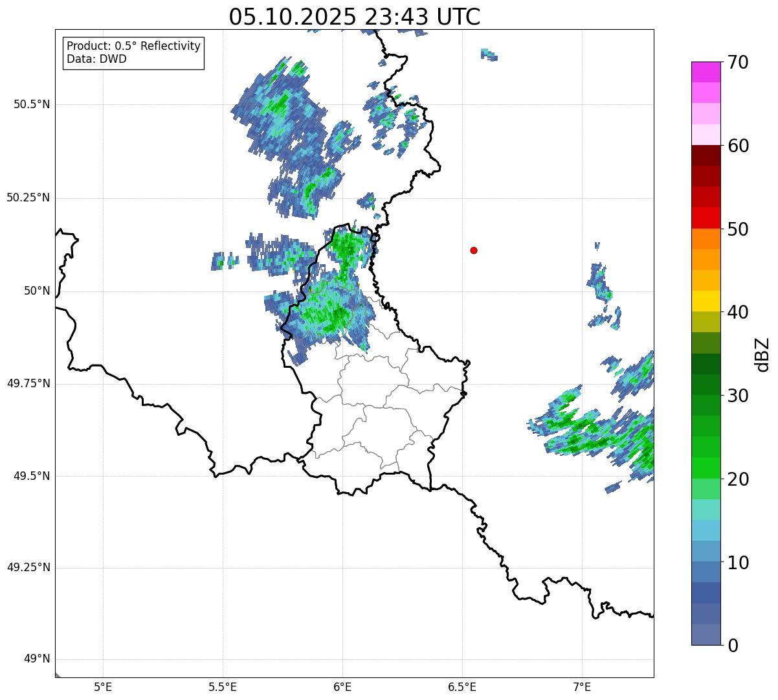This screenshot has height=700, width=778.
Task: Click the 50.5°N latitude label
Action: (31, 104)
